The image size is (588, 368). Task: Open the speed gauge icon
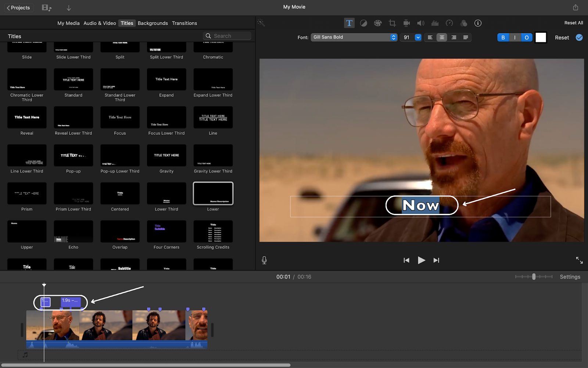pos(449,23)
